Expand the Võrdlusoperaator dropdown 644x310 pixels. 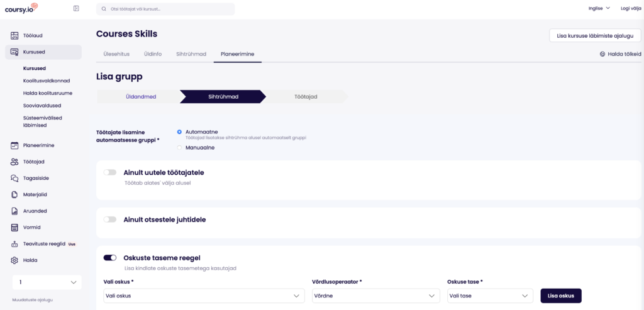click(x=375, y=296)
